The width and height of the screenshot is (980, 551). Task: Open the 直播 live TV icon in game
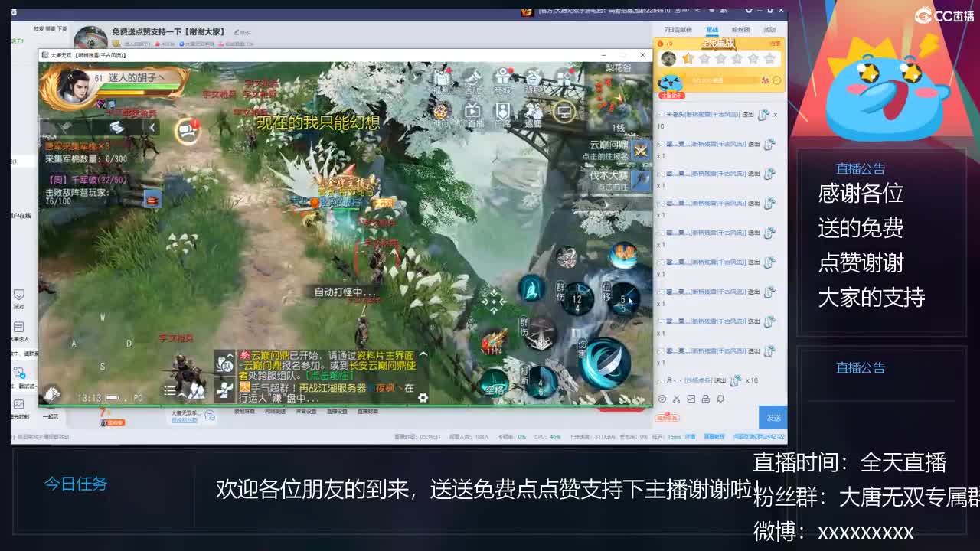tap(473, 113)
